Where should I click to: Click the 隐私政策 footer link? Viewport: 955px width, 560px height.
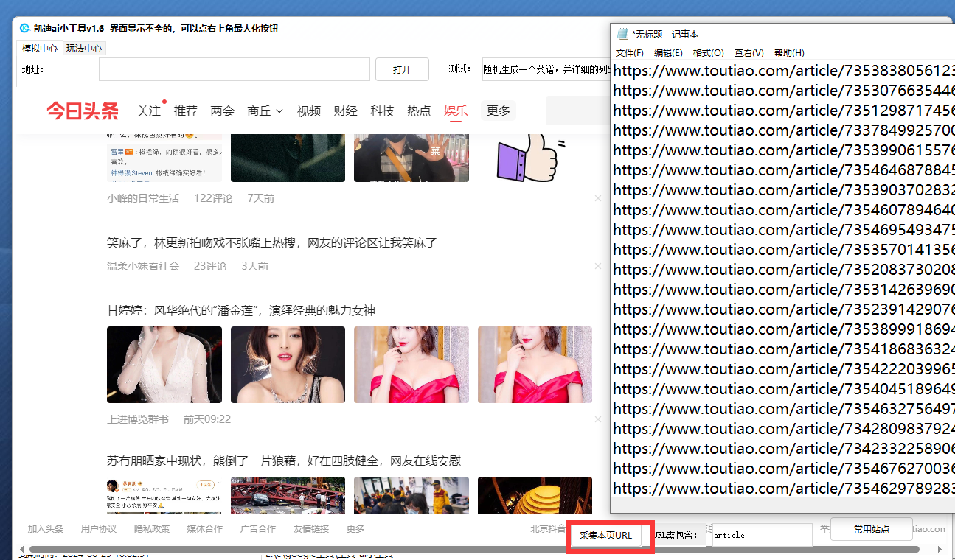click(152, 529)
